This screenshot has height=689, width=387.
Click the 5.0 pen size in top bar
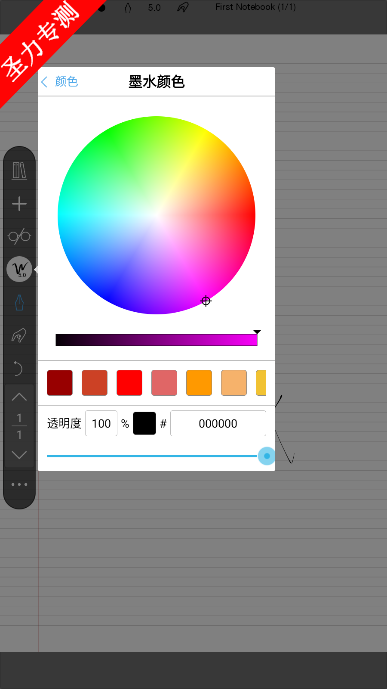tap(154, 7)
